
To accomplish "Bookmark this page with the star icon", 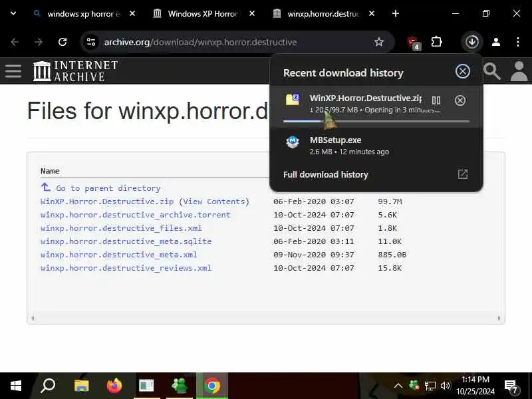I will 378,42.
